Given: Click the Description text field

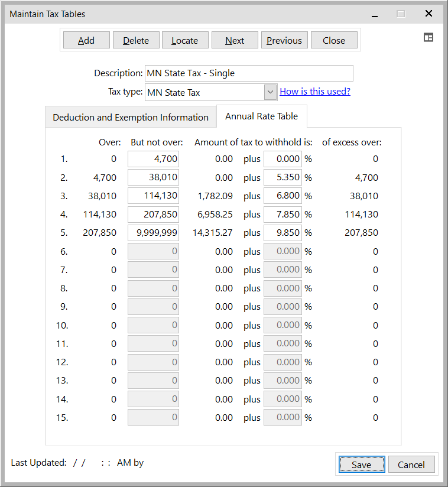Looking at the screenshot, I should coord(248,73).
